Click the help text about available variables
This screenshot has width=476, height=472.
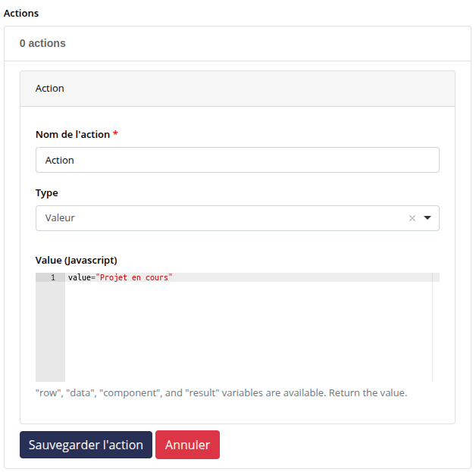coord(221,393)
